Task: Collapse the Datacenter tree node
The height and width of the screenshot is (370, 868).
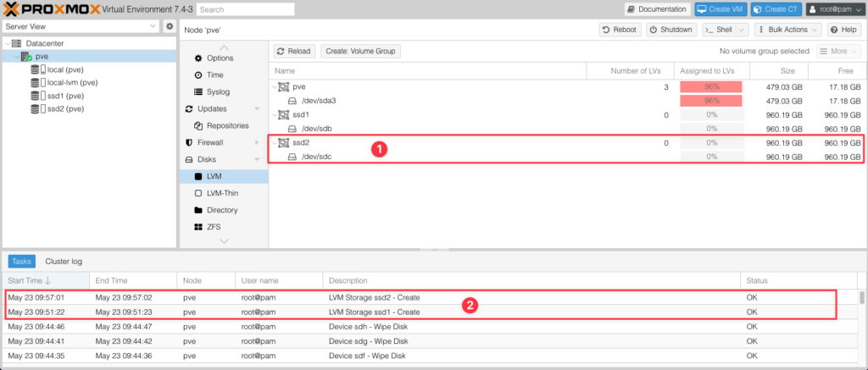Action: point(7,43)
